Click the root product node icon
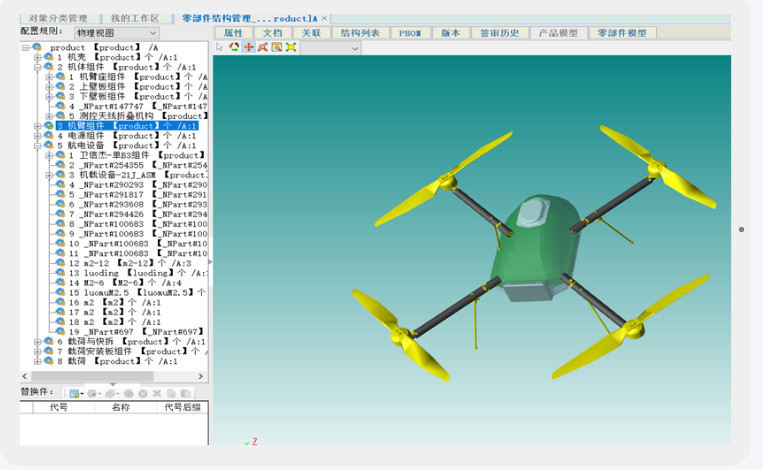Viewport: 763px width, 470px height. point(37,47)
